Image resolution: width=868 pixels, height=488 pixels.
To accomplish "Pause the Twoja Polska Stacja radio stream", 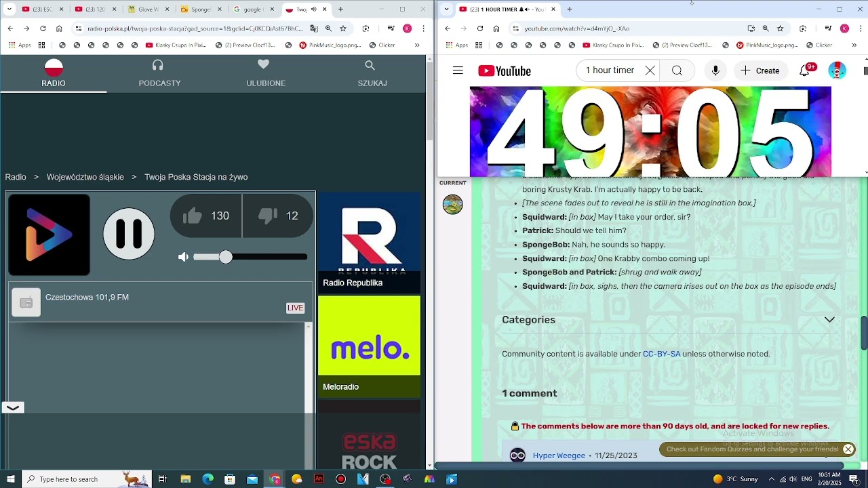I will 129,234.
